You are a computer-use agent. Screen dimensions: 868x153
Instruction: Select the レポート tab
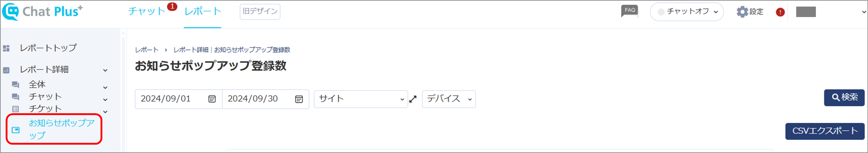[203, 11]
